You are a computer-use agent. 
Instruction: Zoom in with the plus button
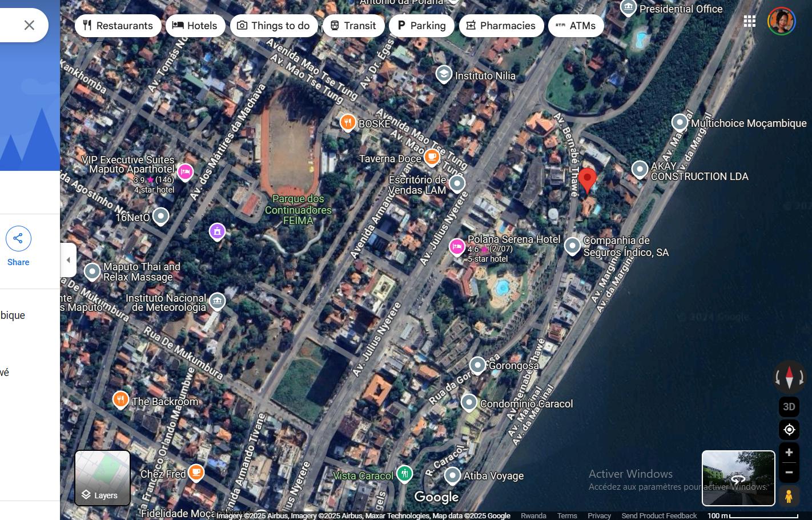tap(789, 453)
